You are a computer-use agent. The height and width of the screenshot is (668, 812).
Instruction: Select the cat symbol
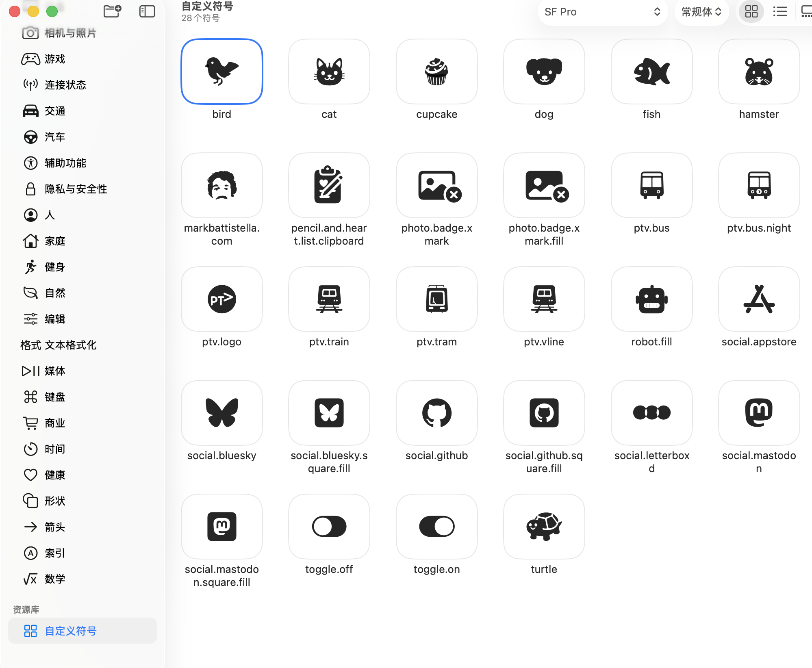[329, 72]
